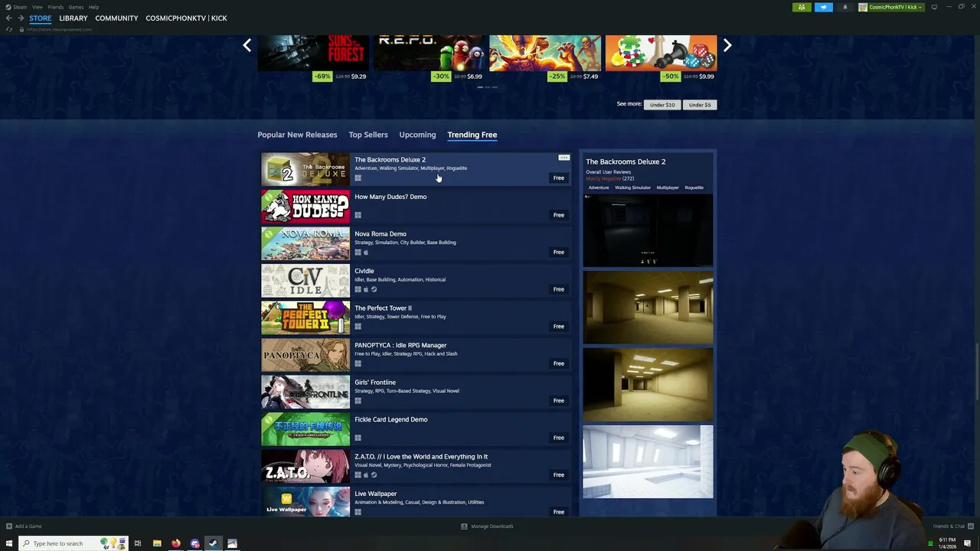This screenshot has height=551, width=980.
Task: Open the notifications bell
Action: [x=845, y=7]
